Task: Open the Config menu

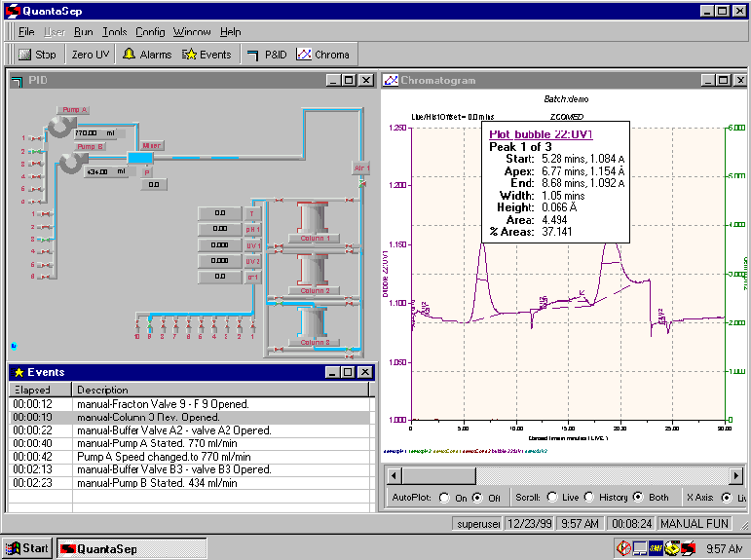Action: click(150, 32)
